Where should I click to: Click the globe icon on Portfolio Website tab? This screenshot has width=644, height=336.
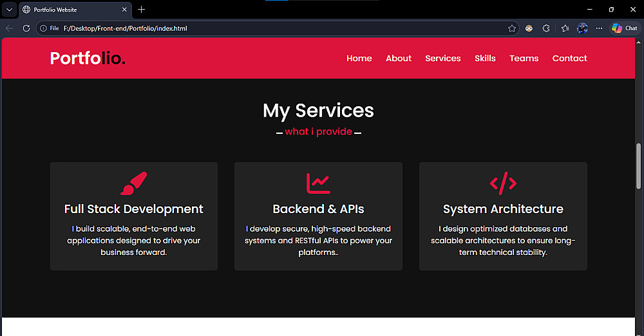coord(26,10)
